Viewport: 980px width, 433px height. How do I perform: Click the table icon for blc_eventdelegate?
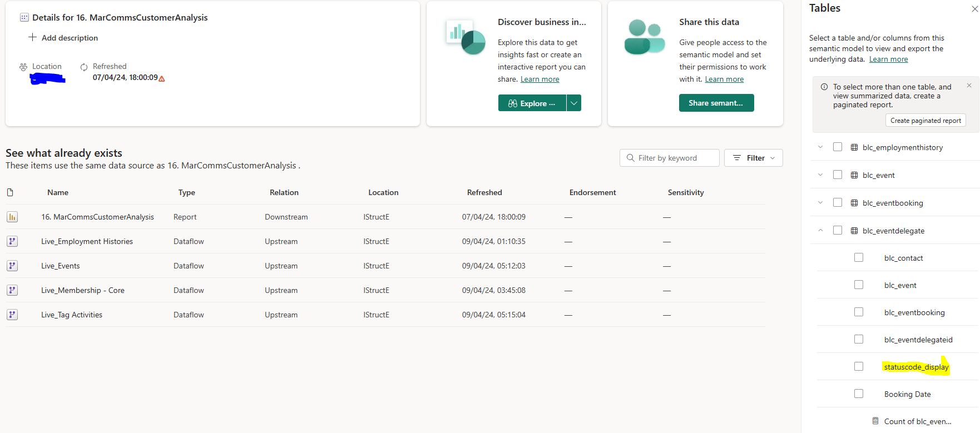854,231
